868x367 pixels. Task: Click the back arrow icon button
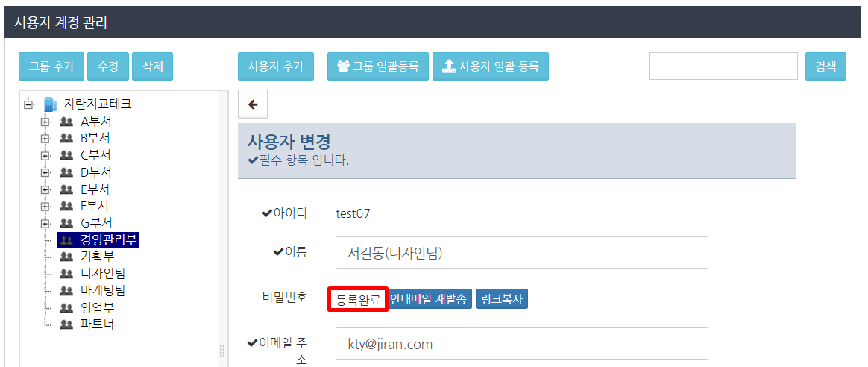[x=253, y=104]
